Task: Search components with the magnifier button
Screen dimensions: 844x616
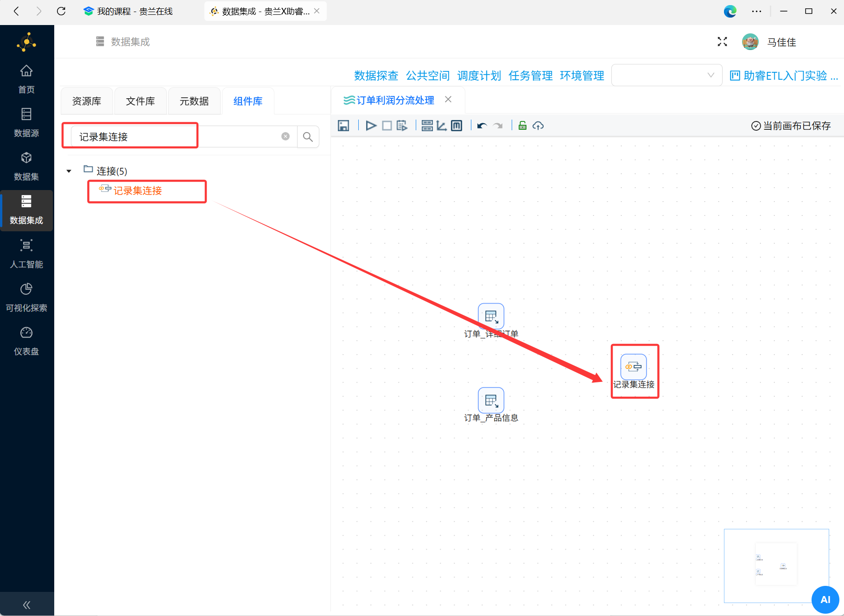Action: [x=308, y=137]
